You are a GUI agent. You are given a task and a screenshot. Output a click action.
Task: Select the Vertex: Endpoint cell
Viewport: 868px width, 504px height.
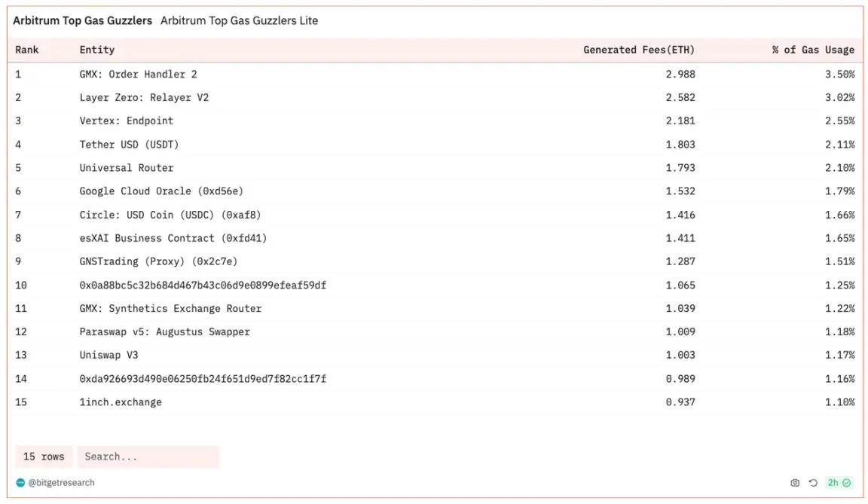click(x=127, y=121)
